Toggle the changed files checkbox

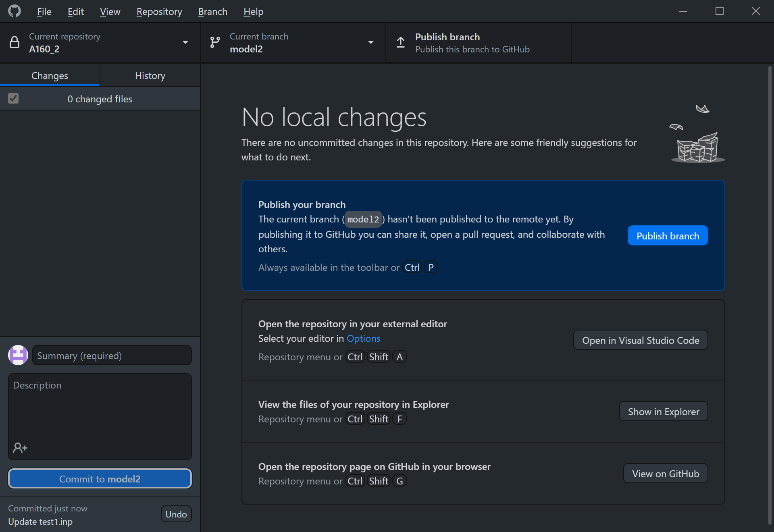(13, 98)
